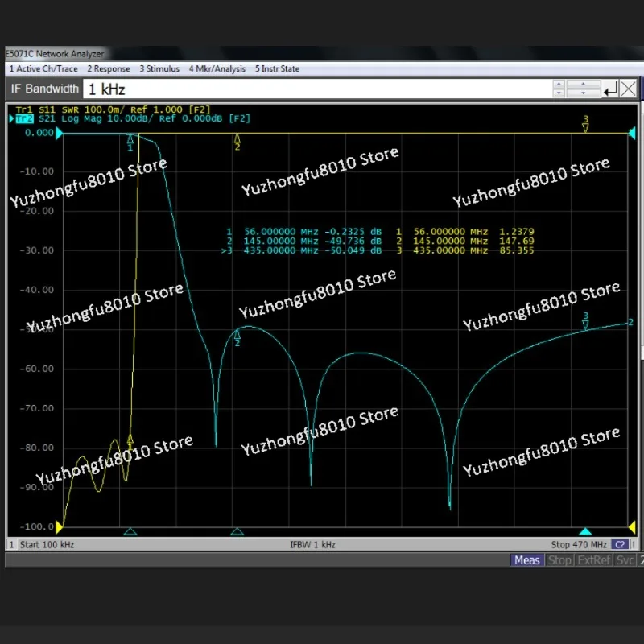
Task: Click the ExtRef status indicator
Action: tap(594, 560)
